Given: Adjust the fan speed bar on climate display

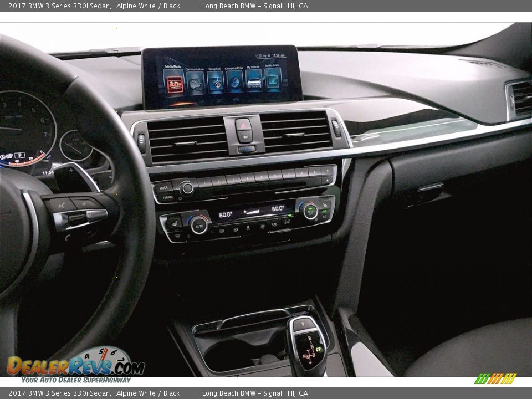Looking at the screenshot, I should point(252,212).
